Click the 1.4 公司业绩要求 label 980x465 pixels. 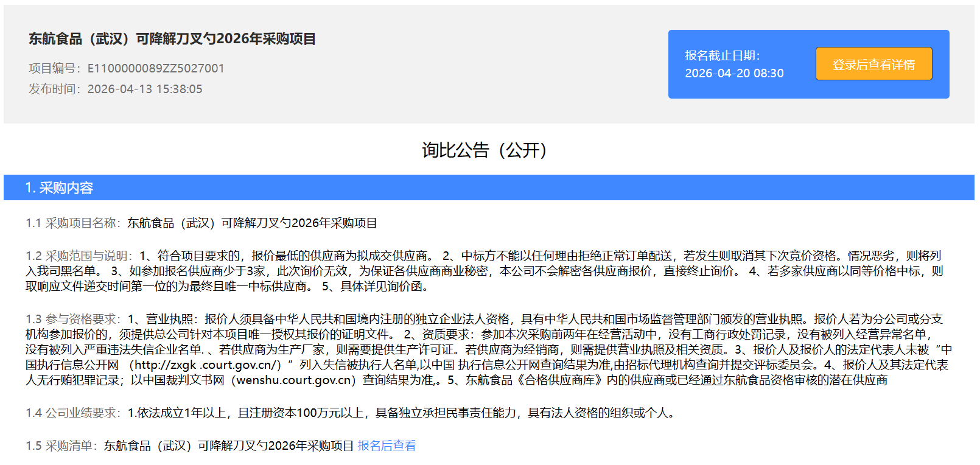[74, 413]
